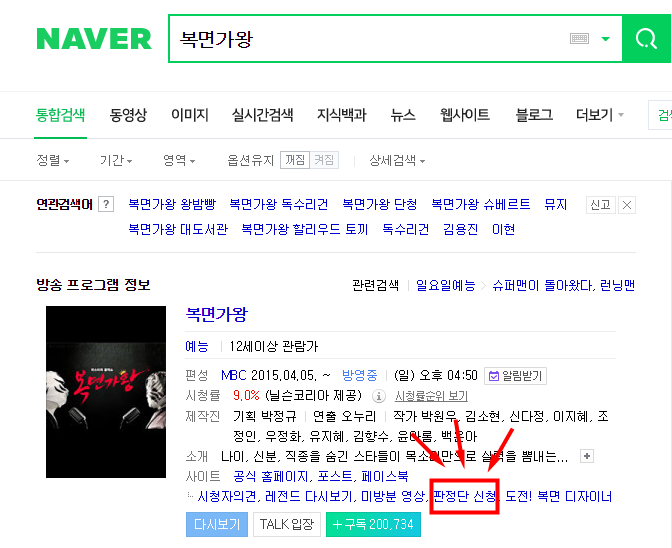Screen dimensions: 672x548
Task: Open the 정렬 sort dropdown
Action: 53,161
